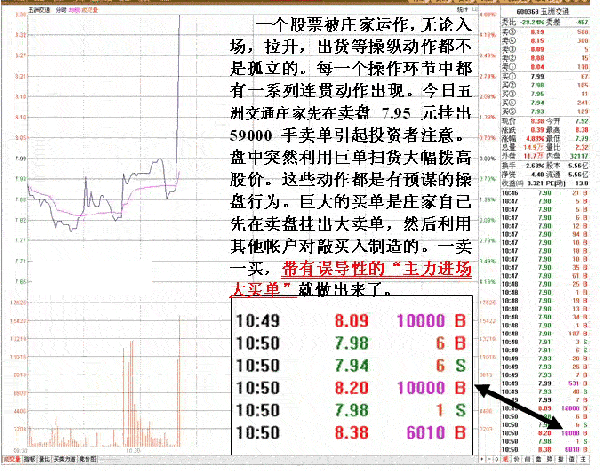Screen dimensions: 600x471
Task: Click the 现价 current price value
Action: [x=537, y=122]
